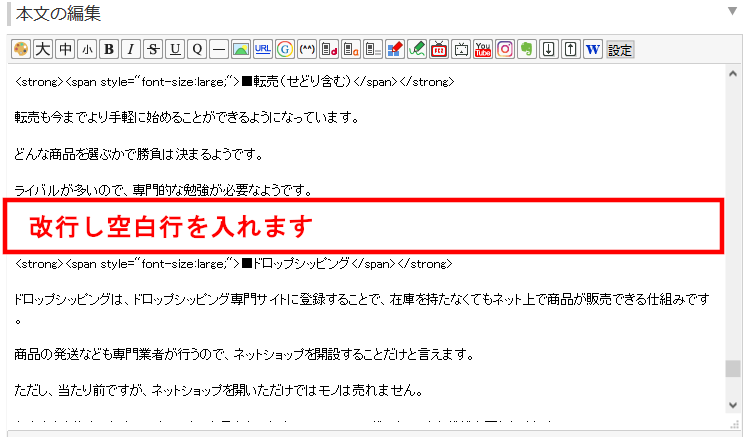
Task: Click the Google icon button
Action: [x=285, y=49]
